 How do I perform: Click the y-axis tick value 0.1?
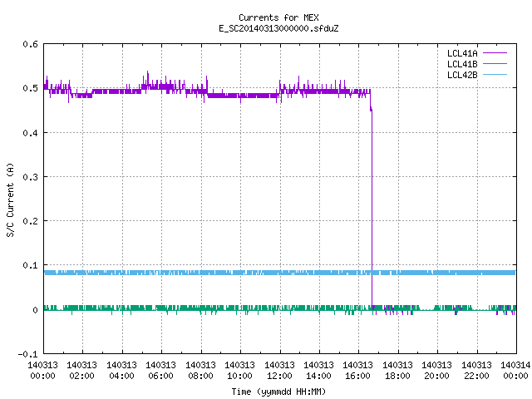coord(31,265)
